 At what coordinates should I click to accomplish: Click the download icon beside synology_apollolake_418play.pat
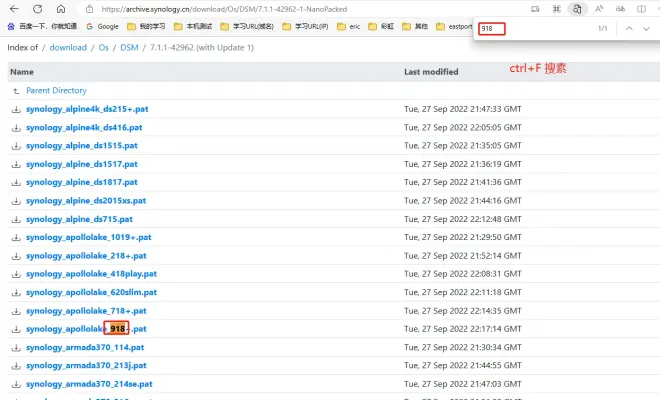(x=16, y=274)
